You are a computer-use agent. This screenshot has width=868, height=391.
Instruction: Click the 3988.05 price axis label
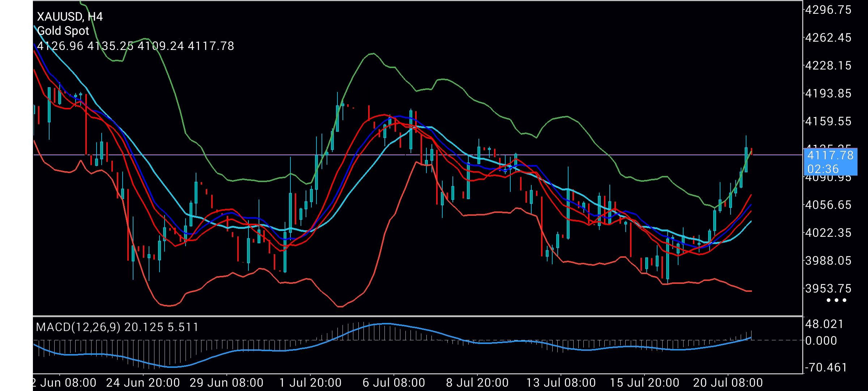point(828,261)
